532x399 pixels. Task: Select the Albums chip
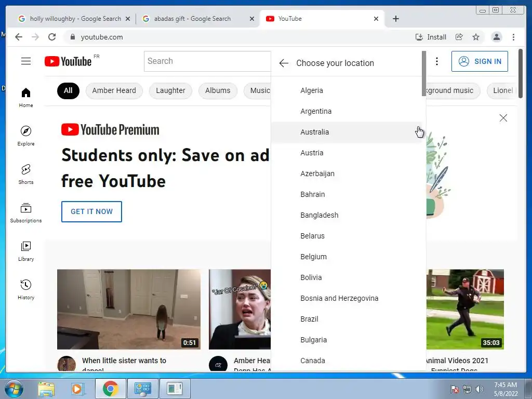(218, 90)
